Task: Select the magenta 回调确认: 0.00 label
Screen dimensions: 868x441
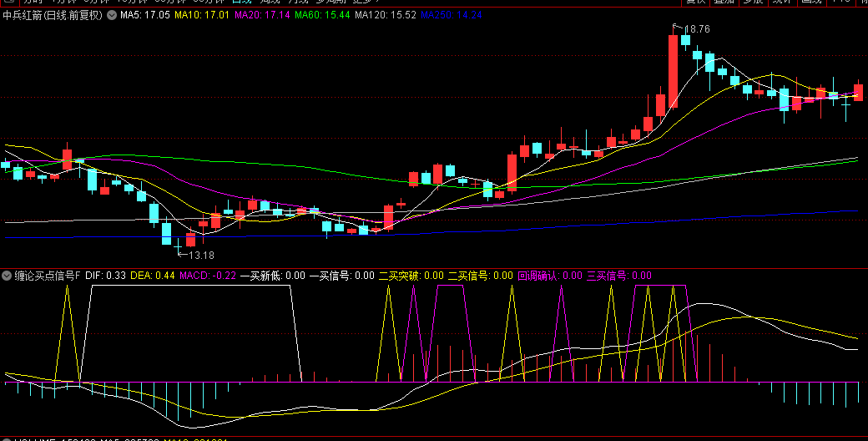Action: coord(550,276)
